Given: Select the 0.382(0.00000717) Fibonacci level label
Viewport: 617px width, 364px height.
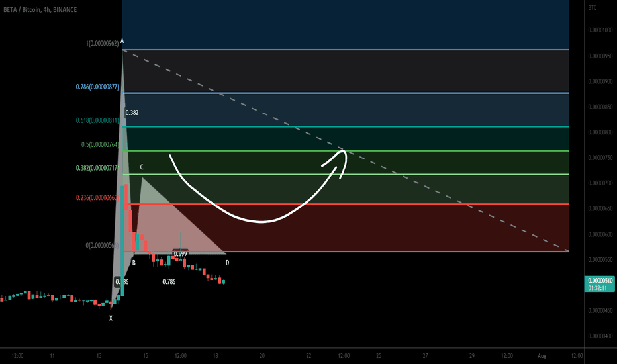Looking at the screenshot, I should pos(97,168).
